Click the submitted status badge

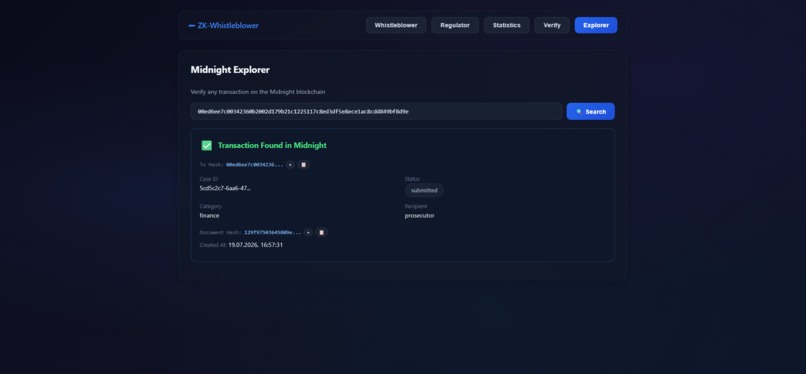pyautogui.click(x=424, y=190)
